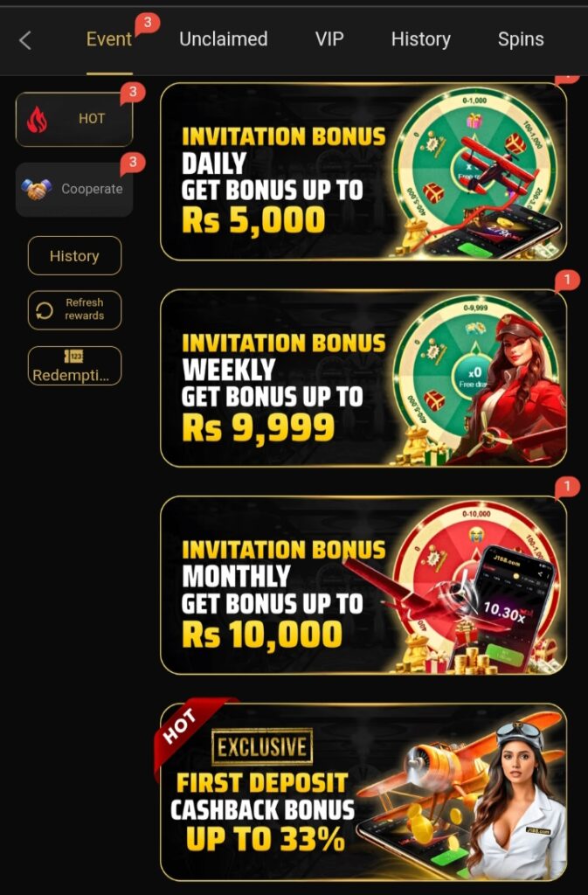This screenshot has height=895, width=588.
Task: Click the Refresh rewards button
Action: (x=75, y=310)
